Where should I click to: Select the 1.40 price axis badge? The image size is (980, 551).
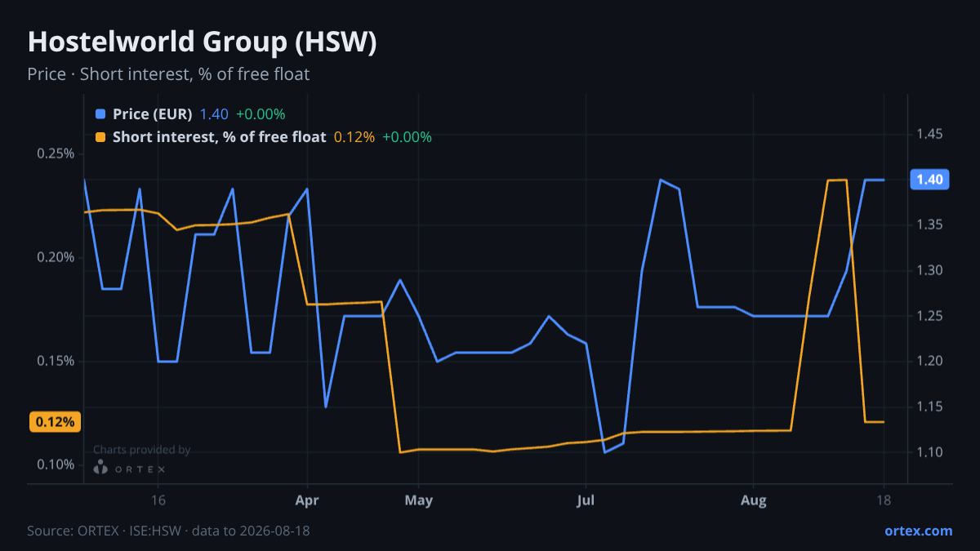pyautogui.click(x=929, y=180)
